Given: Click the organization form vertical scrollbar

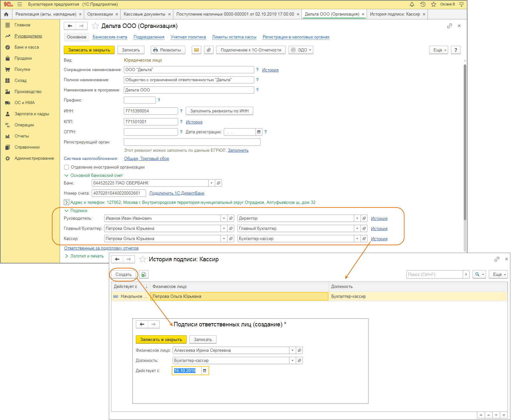Looking at the screenshot, I should click(x=465, y=143).
